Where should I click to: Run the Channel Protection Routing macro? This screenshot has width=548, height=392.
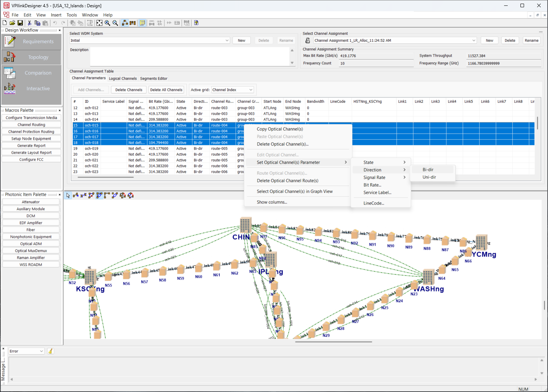(x=31, y=132)
